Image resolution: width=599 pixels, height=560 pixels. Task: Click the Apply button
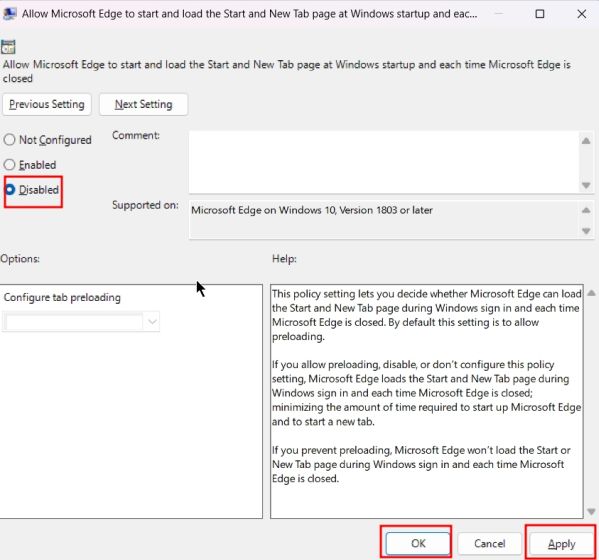[x=561, y=543]
